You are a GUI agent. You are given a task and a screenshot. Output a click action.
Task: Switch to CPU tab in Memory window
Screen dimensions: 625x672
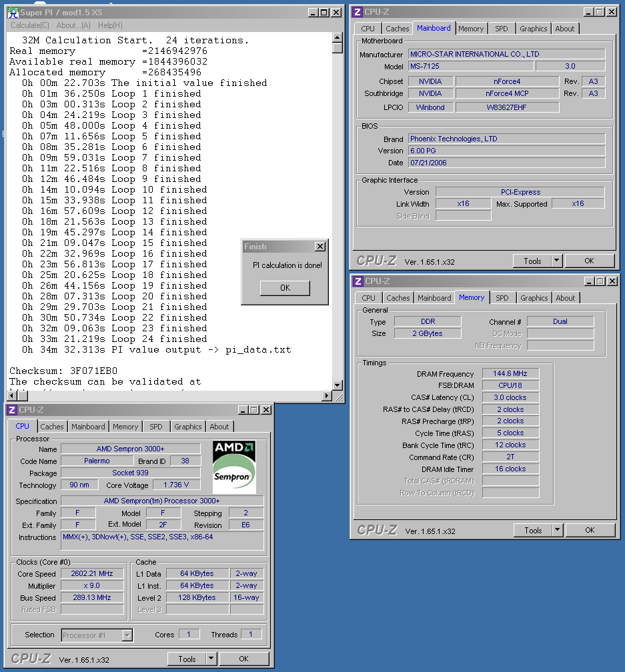(x=368, y=298)
